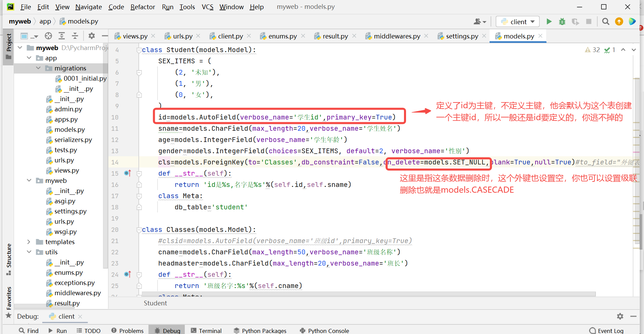Open the Python Console tool window
Viewport: 644px width, 334px height.
[324, 331]
